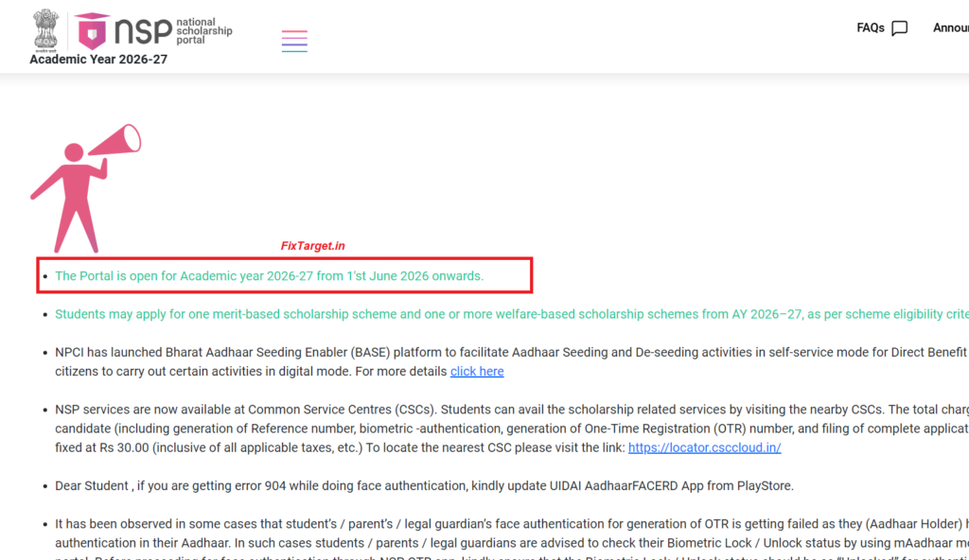Click the 'Portal is open for Academic year' notice

270,276
